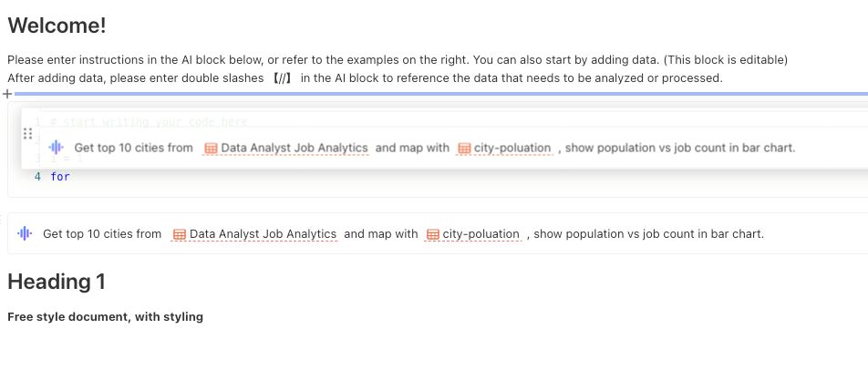
Task: Open the Data Analyst Job Analytics reference in lower block
Action: click(263, 234)
